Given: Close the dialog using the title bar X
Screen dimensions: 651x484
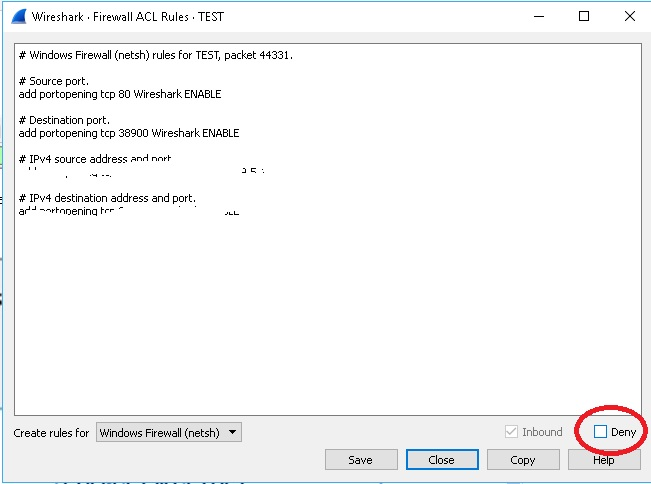Looking at the screenshot, I should (x=628, y=16).
